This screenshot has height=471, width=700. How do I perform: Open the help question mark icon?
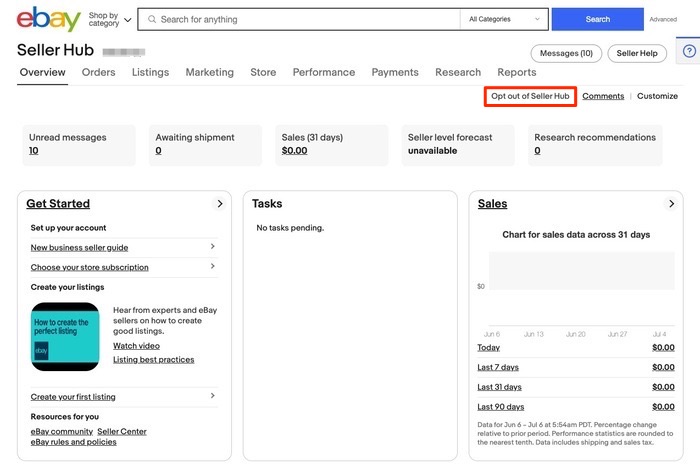tap(689, 52)
